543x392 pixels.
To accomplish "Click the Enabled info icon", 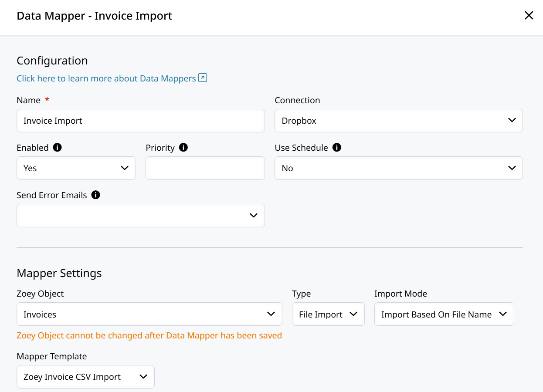I will [57, 148].
